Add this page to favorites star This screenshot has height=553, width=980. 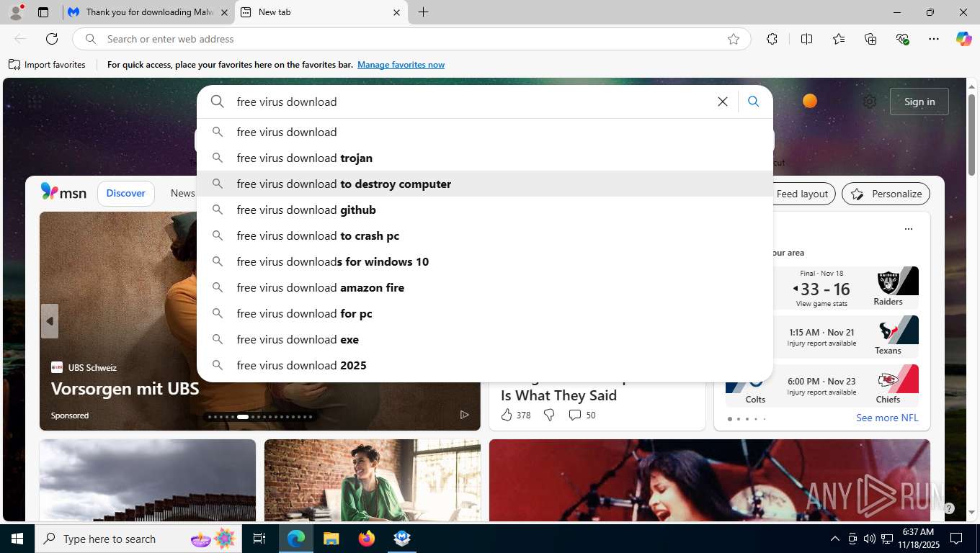(x=734, y=39)
